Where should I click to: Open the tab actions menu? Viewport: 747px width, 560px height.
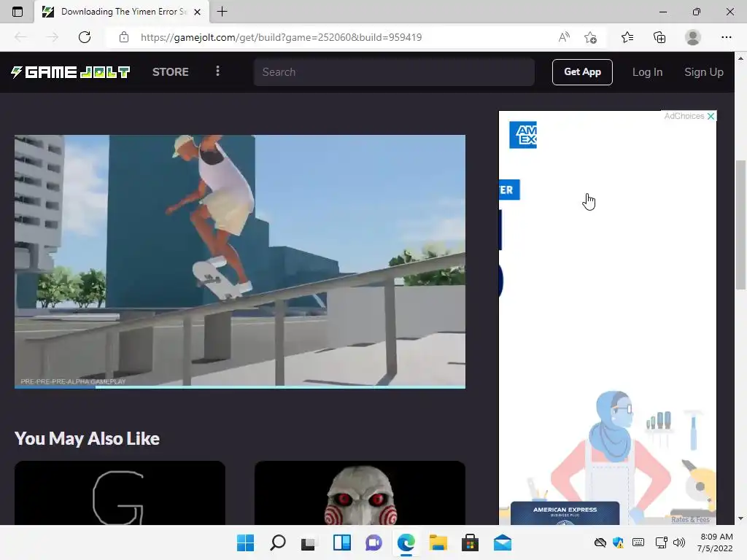click(x=18, y=12)
